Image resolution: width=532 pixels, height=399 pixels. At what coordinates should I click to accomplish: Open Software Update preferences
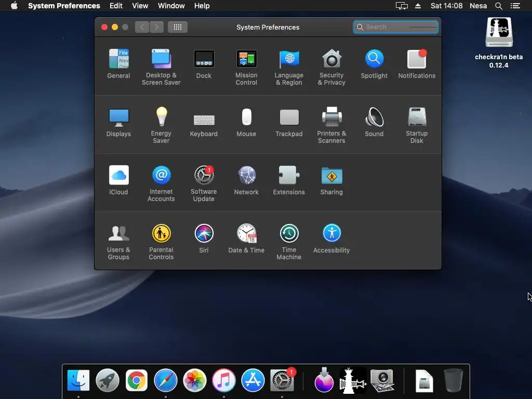coord(204,184)
